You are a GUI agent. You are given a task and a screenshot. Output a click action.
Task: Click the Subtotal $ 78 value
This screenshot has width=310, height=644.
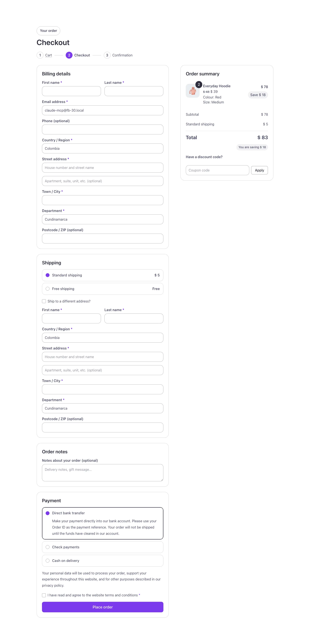click(x=264, y=114)
